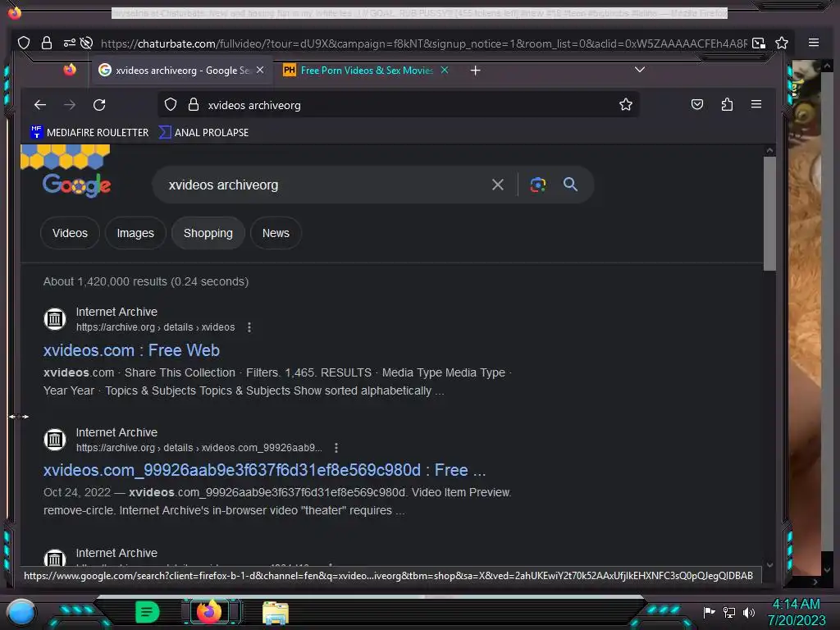Click the taskbar clock showing 4:14 AM

(x=797, y=612)
